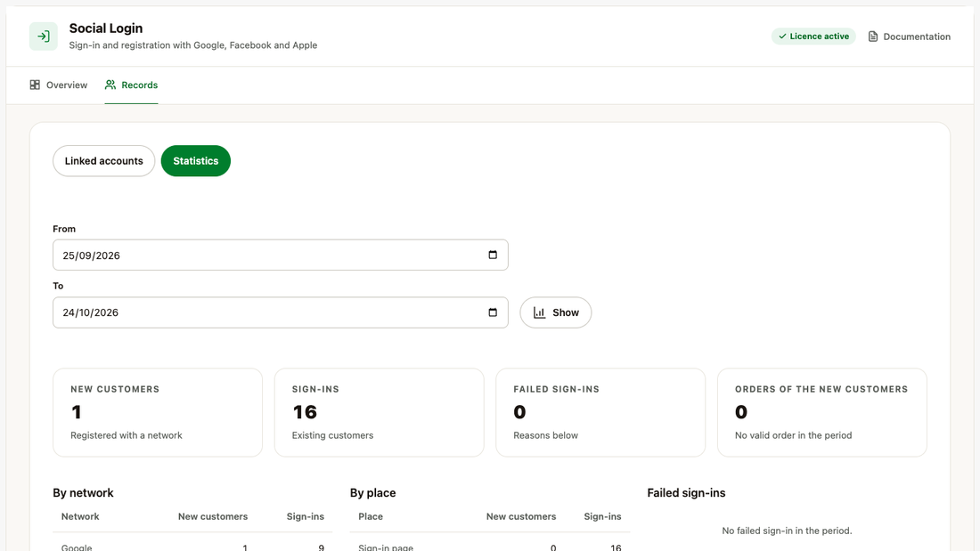
Task: Click 'New customers' header in By network table
Action: click(213, 516)
